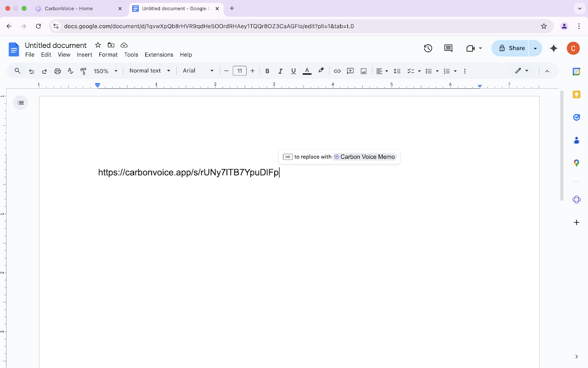
Task: Open the Format menu
Action: tap(108, 55)
